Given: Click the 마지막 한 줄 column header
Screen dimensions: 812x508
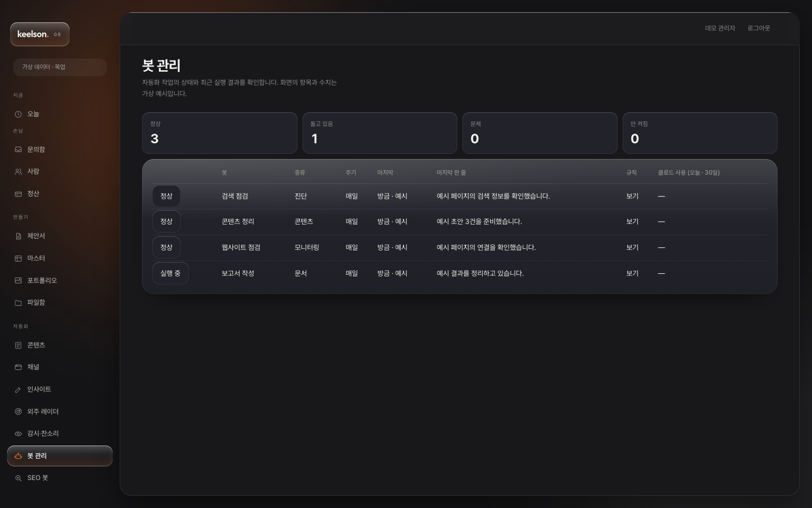Looking at the screenshot, I should [451, 173].
